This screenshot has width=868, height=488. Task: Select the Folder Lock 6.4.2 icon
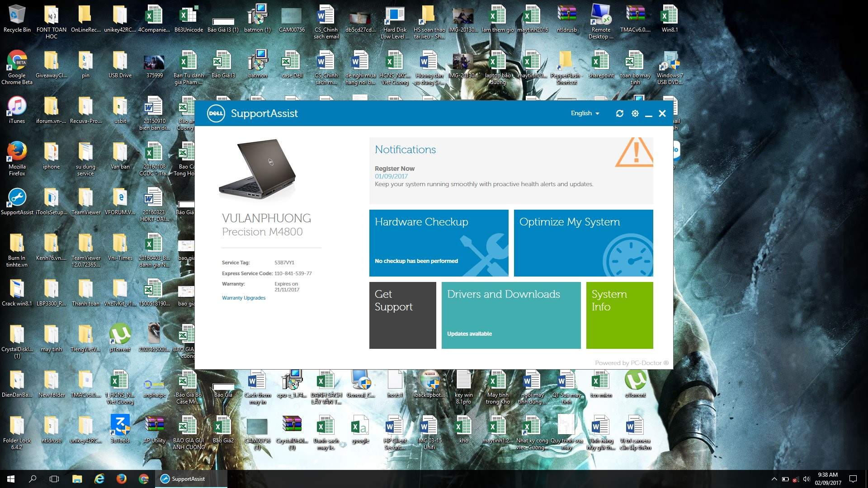[17, 433]
